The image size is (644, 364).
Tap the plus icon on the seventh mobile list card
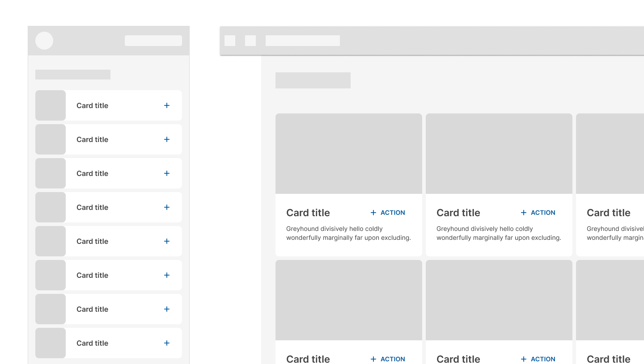[x=167, y=309]
